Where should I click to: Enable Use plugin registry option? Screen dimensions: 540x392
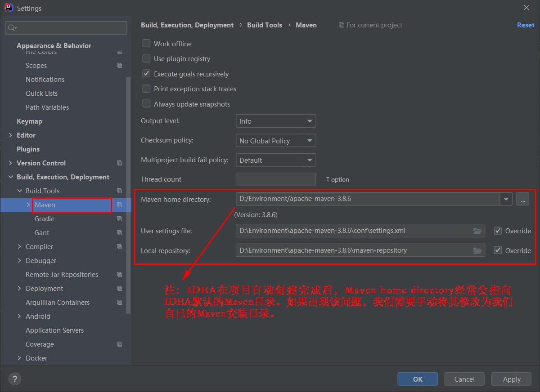[146, 59]
